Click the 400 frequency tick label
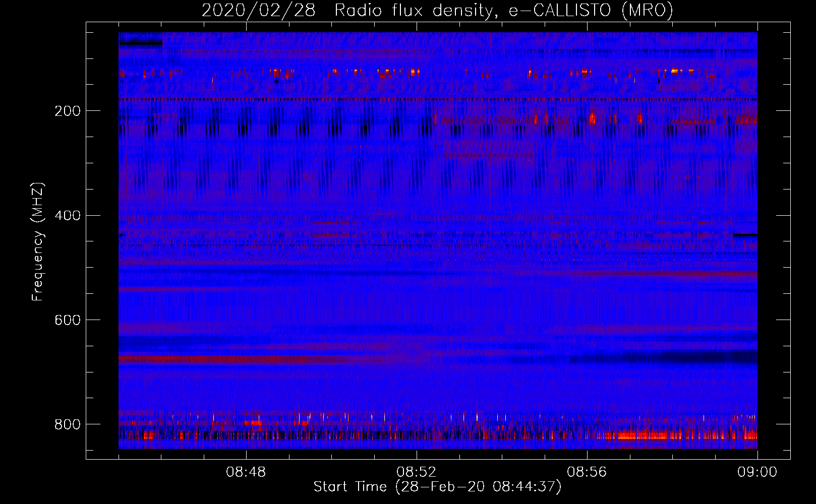816x504 pixels. [67, 216]
